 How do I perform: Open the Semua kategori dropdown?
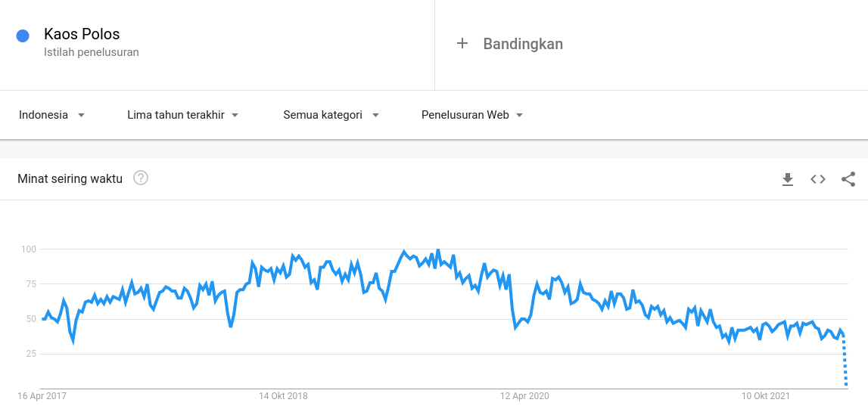(x=331, y=115)
